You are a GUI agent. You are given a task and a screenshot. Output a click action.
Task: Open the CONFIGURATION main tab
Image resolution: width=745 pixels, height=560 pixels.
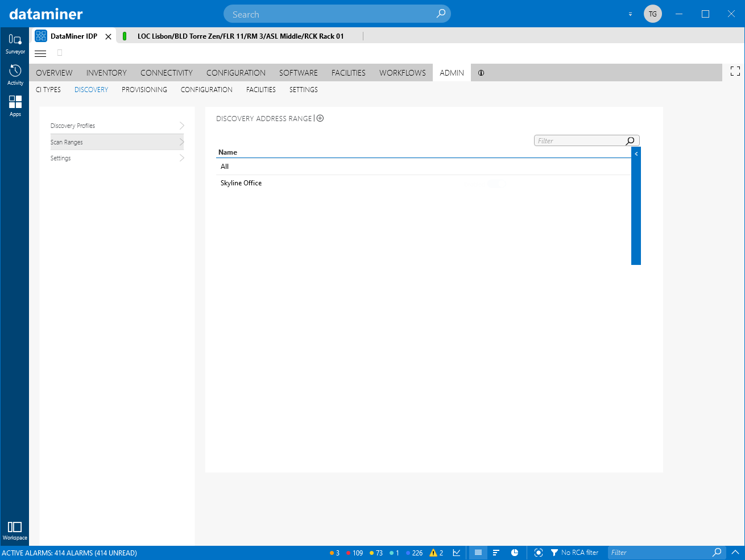236,73
